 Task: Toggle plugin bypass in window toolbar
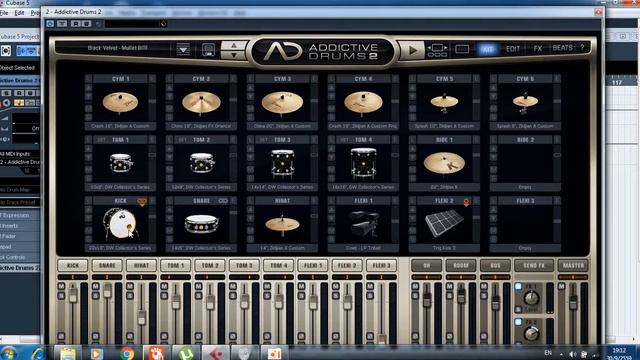tap(50, 24)
